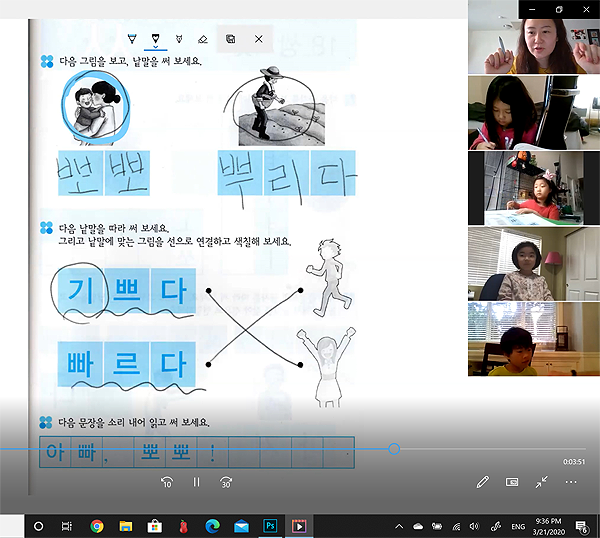This screenshot has height=538, width=600.
Task: Open the more options ellipsis menu
Action: click(x=571, y=482)
